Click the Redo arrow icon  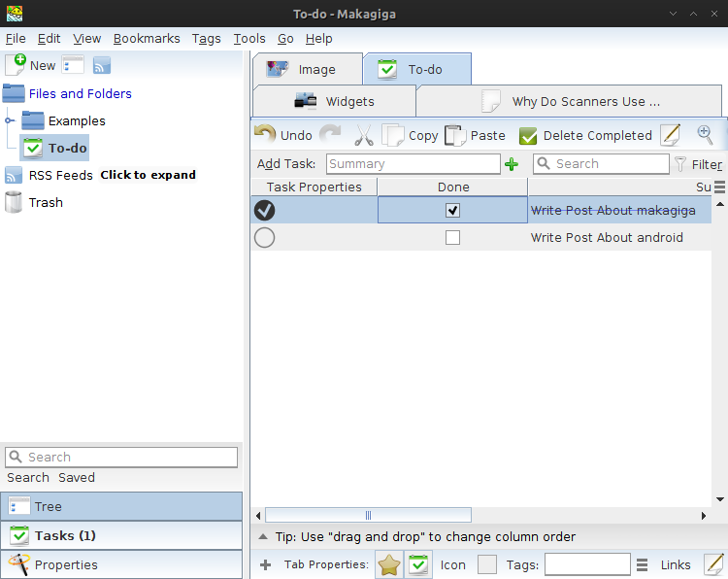330,135
